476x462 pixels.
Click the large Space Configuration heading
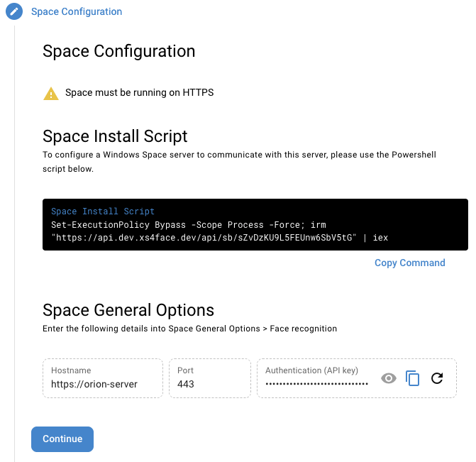point(118,51)
